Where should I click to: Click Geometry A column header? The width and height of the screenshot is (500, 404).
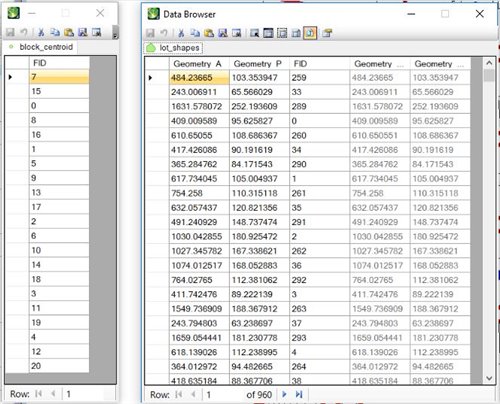pos(199,63)
